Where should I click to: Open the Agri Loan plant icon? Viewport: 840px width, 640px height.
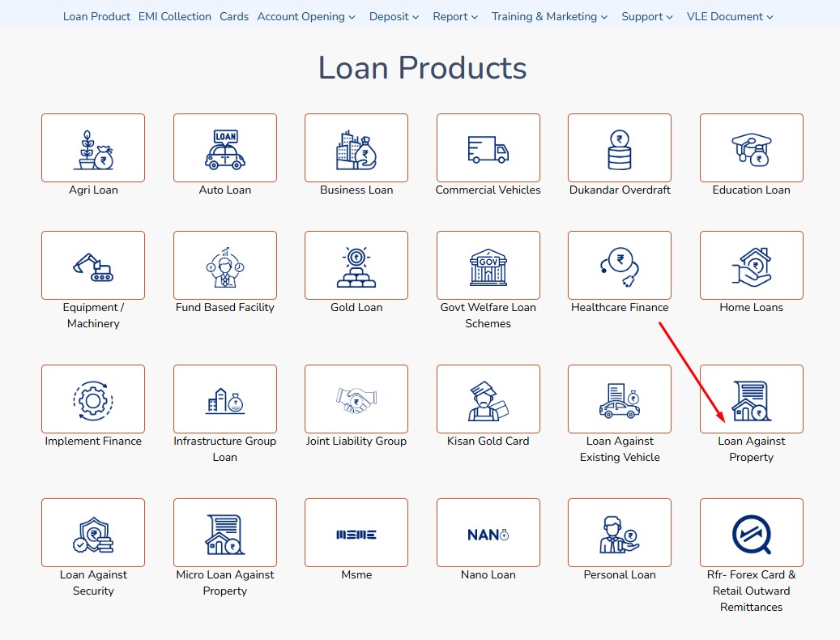pos(93,148)
